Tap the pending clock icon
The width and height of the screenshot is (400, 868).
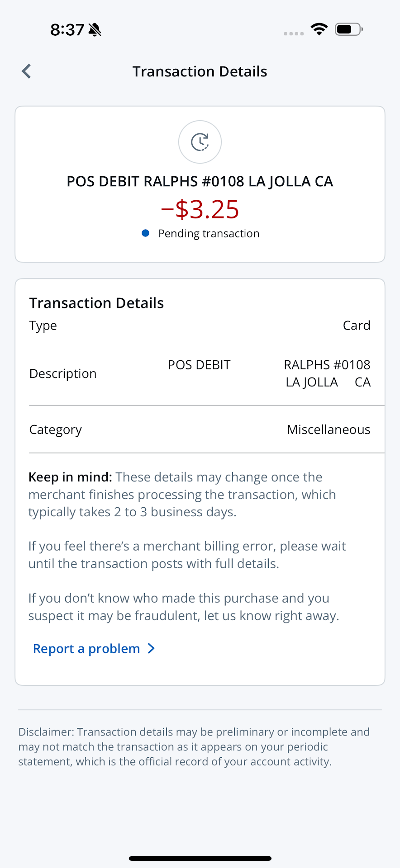[x=200, y=142]
